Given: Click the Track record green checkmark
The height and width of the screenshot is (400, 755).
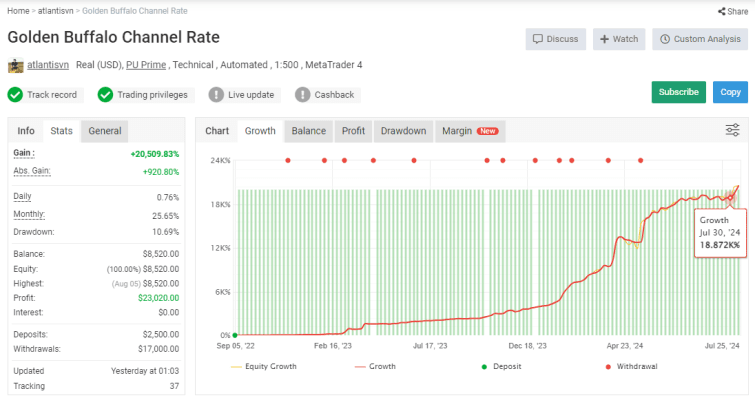Looking at the screenshot, I should (x=15, y=95).
